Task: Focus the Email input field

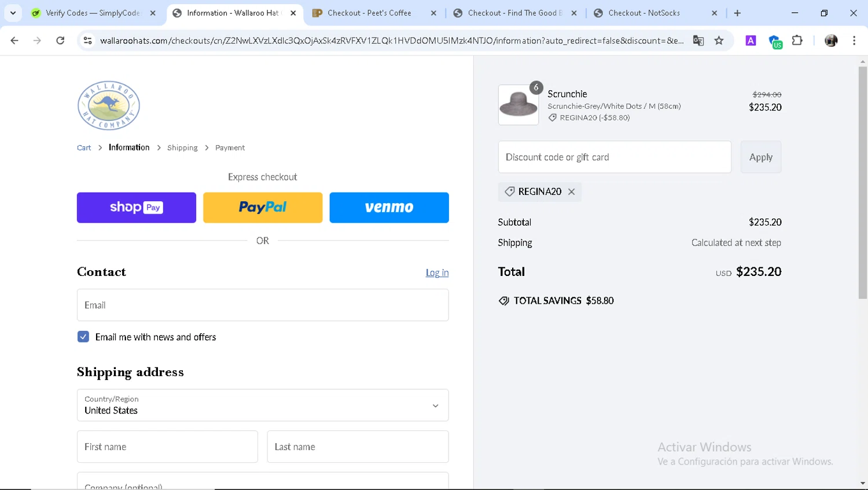Action: click(x=263, y=305)
